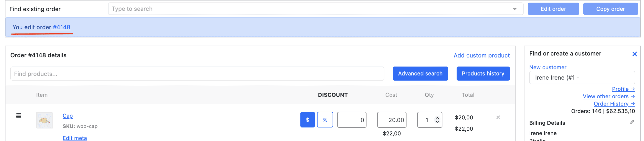This screenshot has width=644, height=141.
Task: Click the Cap product thumbnail
Action: (44, 120)
